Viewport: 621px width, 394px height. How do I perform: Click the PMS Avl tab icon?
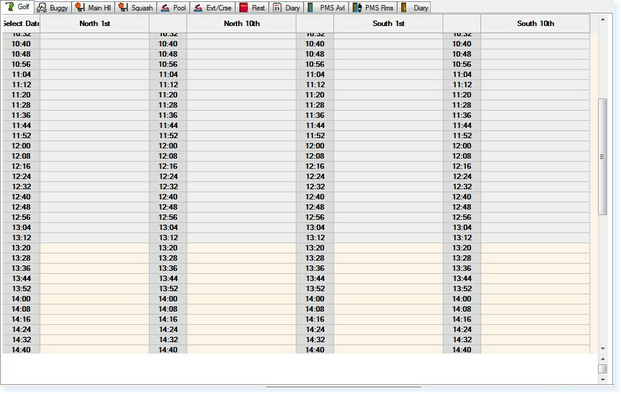(310, 8)
